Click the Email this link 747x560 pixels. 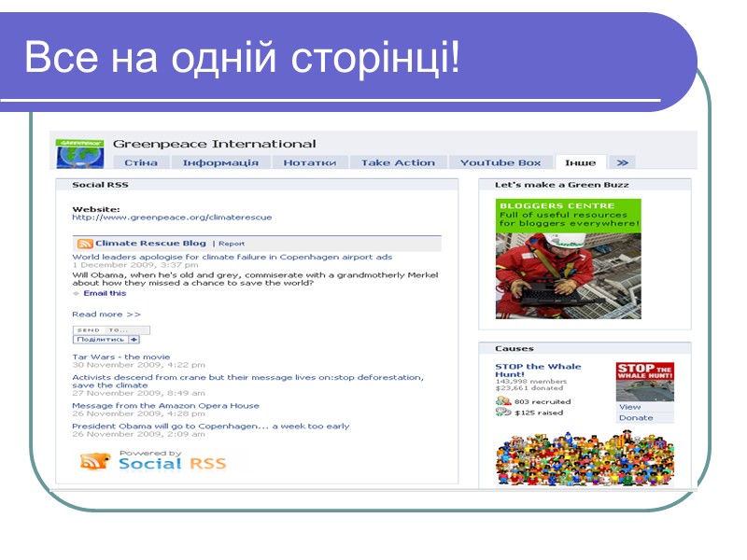105,293
